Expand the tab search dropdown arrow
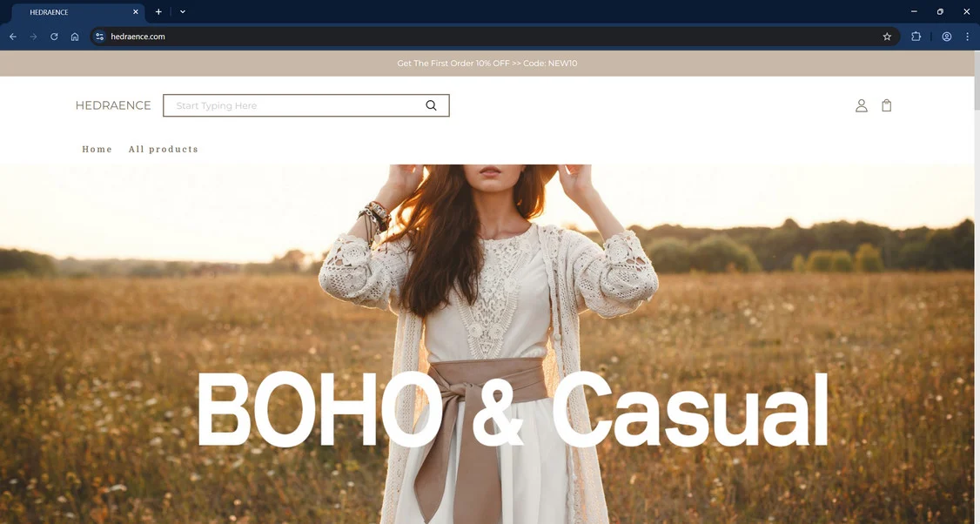The width and height of the screenshot is (980, 524). [x=183, y=12]
